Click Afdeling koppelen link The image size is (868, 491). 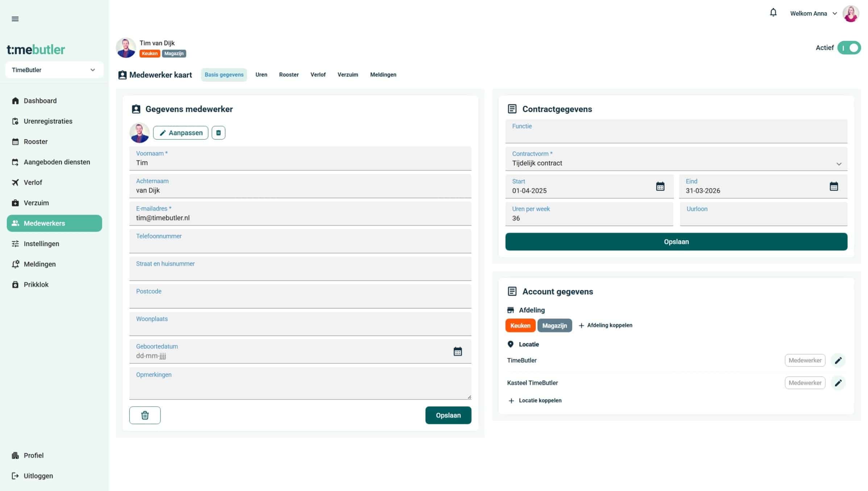pyautogui.click(x=606, y=325)
